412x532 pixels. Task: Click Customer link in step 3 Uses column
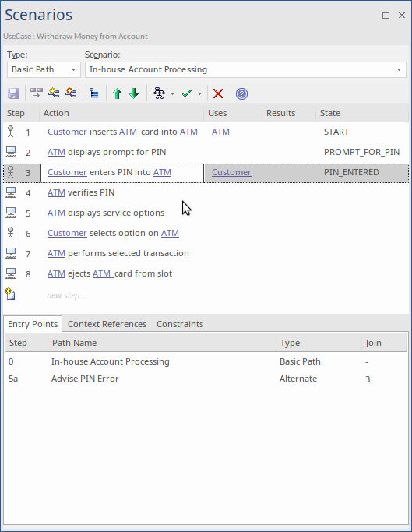[x=231, y=172]
